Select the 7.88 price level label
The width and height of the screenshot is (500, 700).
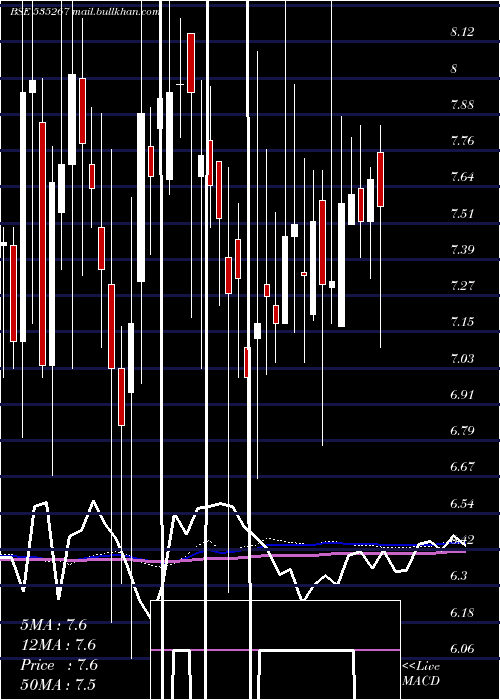pyautogui.click(x=462, y=105)
